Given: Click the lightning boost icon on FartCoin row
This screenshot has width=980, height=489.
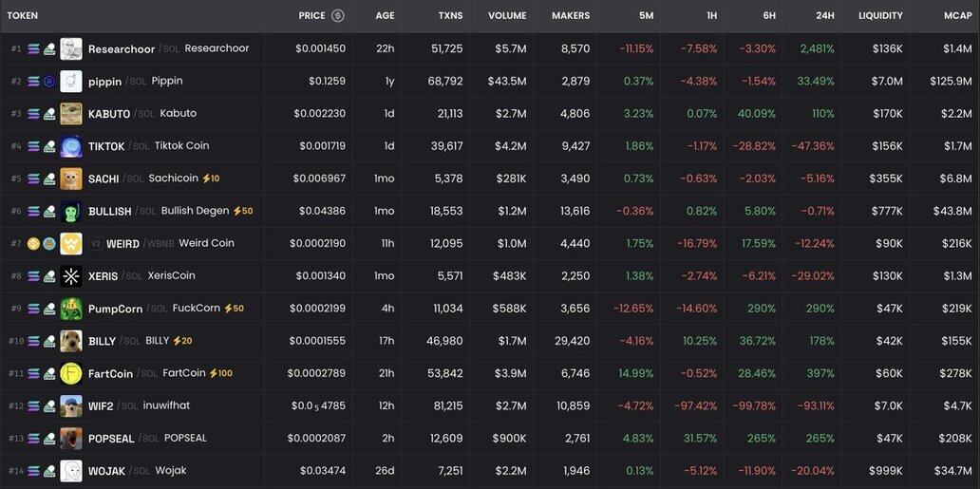Looking at the screenshot, I should click(214, 373).
